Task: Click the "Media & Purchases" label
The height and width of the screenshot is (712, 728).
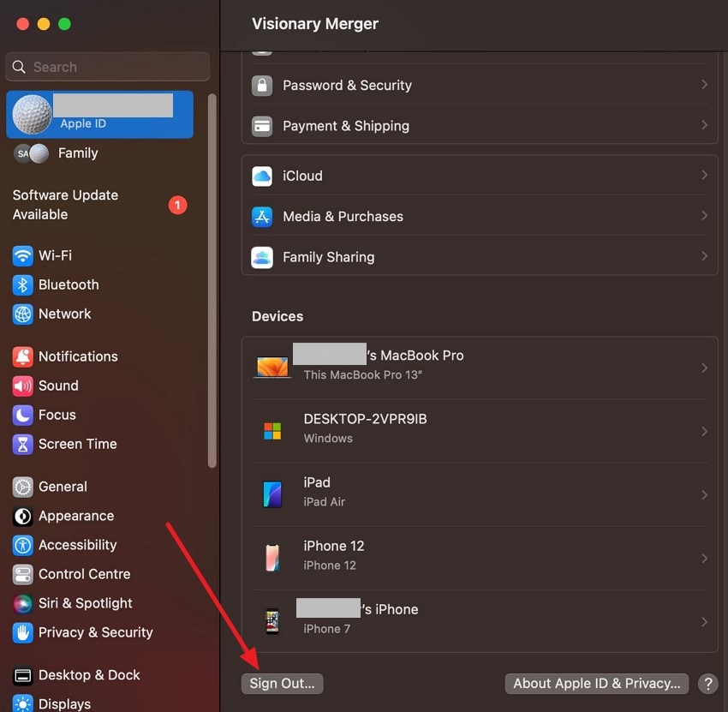Action: coord(343,217)
